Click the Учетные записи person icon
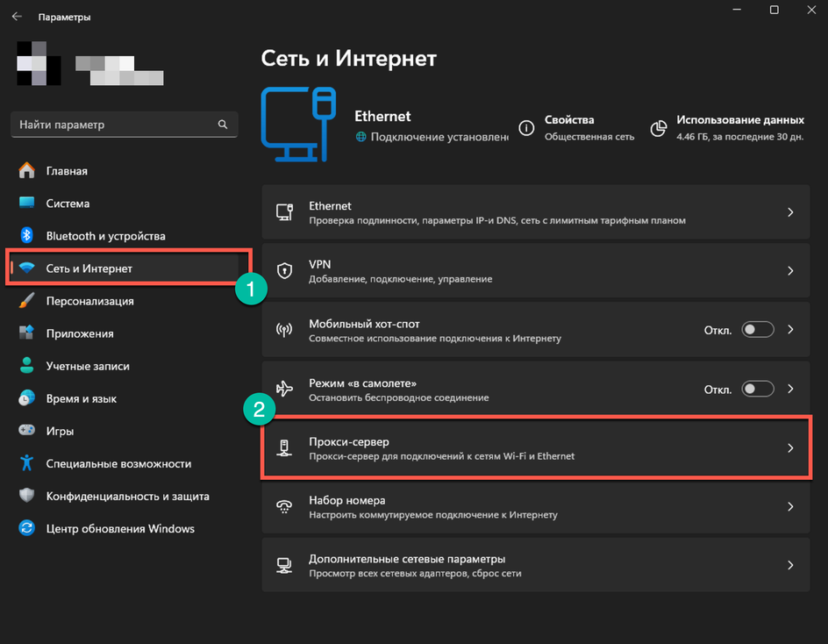The width and height of the screenshot is (828, 644). pyautogui.click(x=27, y=366)
